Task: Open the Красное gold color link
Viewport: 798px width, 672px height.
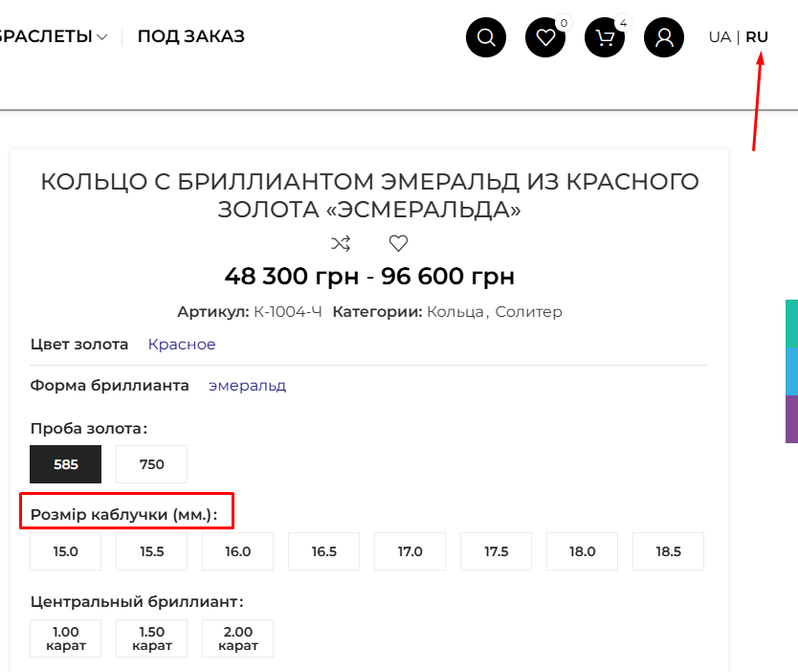Action: click(x=182, y=345)
